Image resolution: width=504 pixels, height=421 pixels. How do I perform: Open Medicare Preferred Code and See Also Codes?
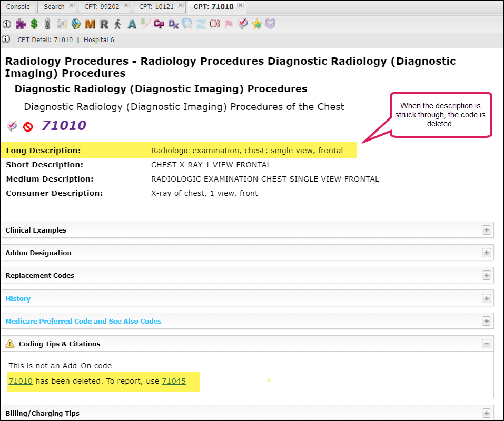[83, 321]
